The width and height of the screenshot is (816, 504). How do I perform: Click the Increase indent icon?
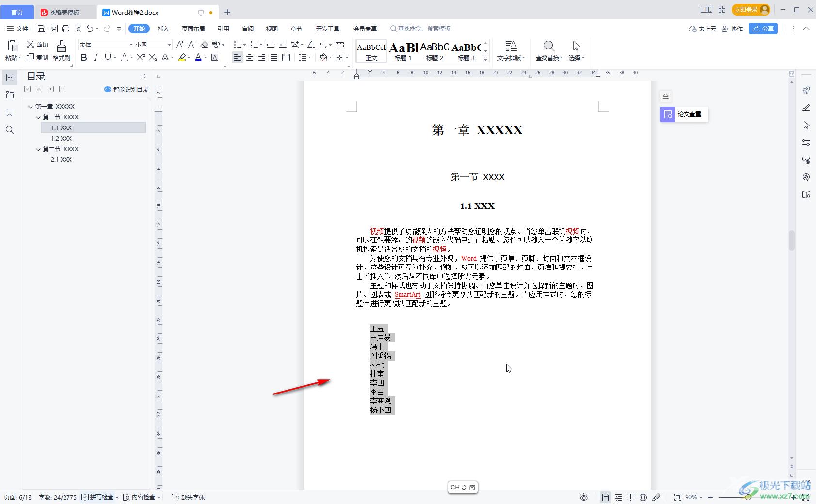[x=283, y=45]
